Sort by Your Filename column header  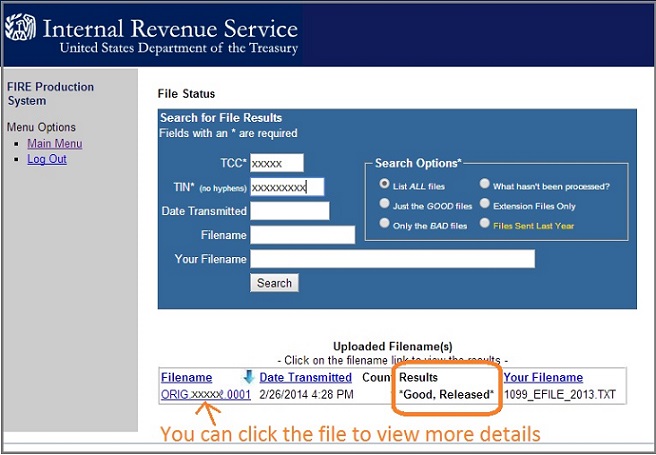(543, 377)
